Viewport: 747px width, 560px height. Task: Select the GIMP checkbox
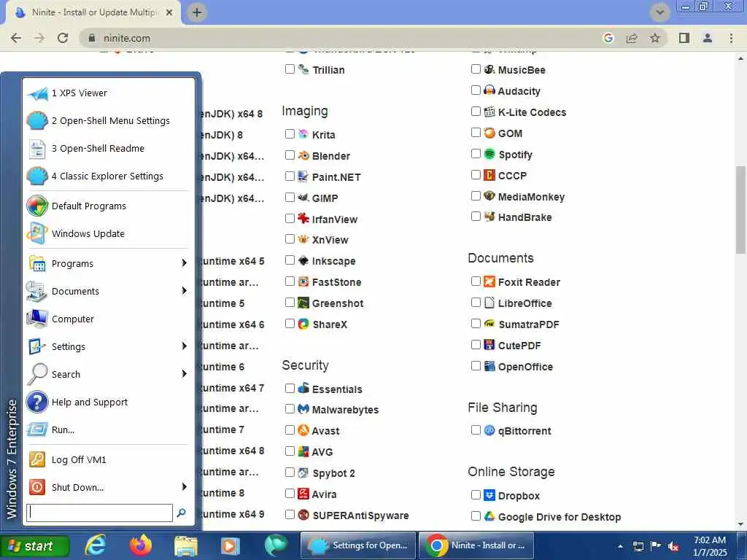click(x=290, y=198)
